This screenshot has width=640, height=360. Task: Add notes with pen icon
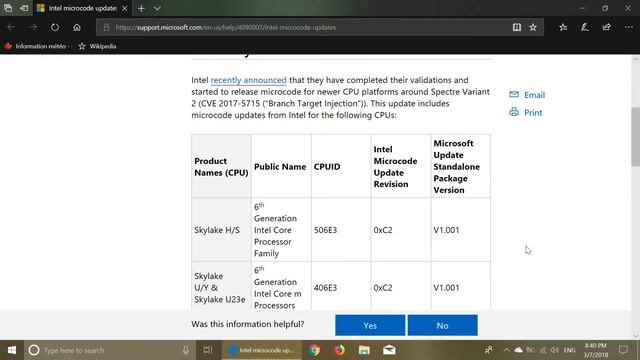585,27
